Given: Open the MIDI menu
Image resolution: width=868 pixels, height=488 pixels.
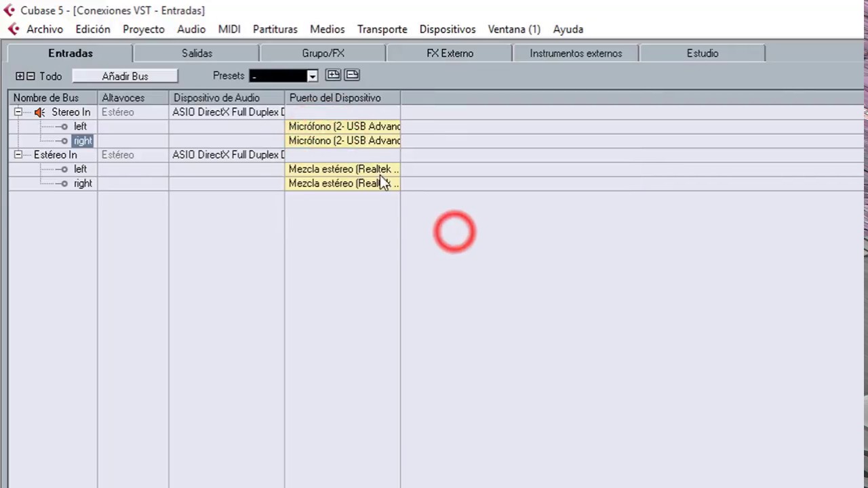Looking at the screenshot, I should (x=229, y=29).
